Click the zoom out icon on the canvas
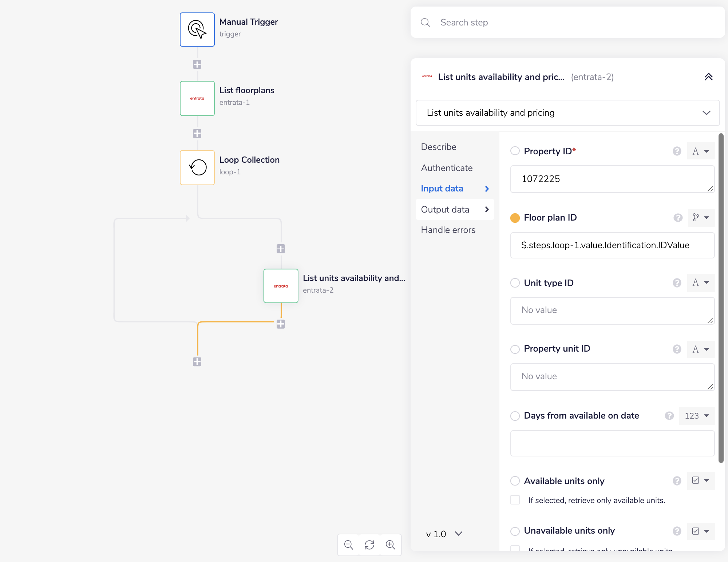 coord(348,545)
